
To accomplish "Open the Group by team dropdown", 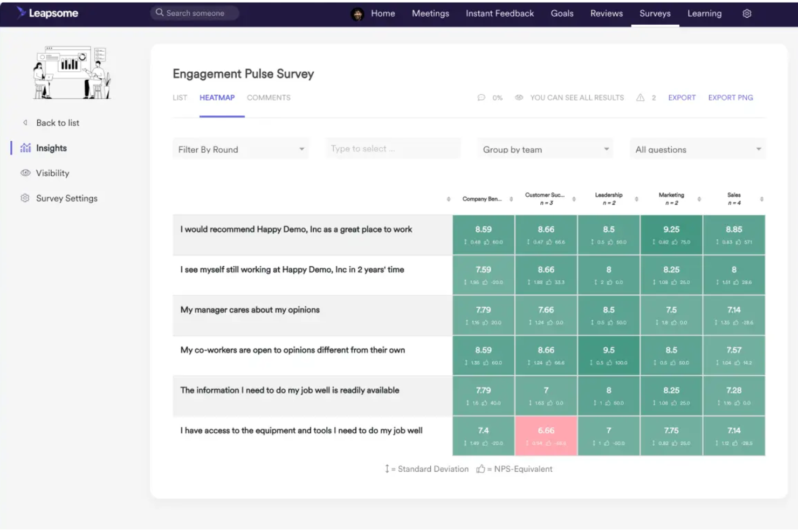I will pos(545,149).
